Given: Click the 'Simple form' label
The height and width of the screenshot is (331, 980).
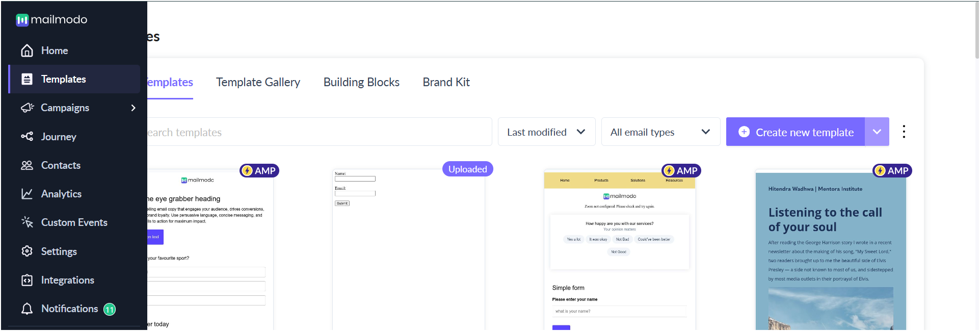Looking at the screenshot, I should tap(568, 288).
